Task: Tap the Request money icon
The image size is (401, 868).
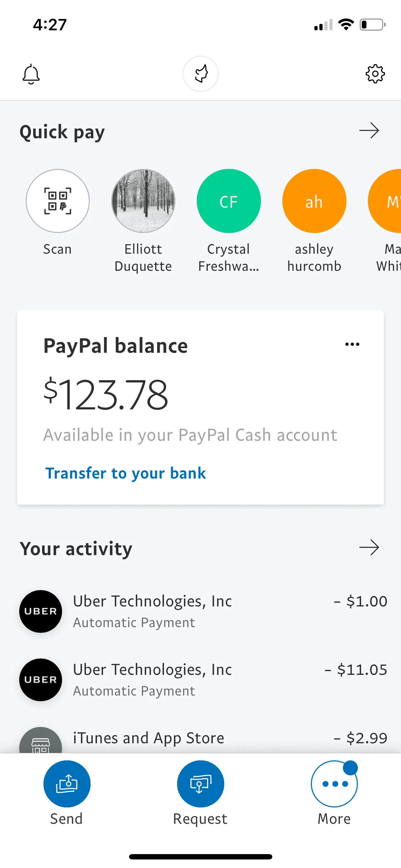Action: pyautogui.click(x=201, y=784)
